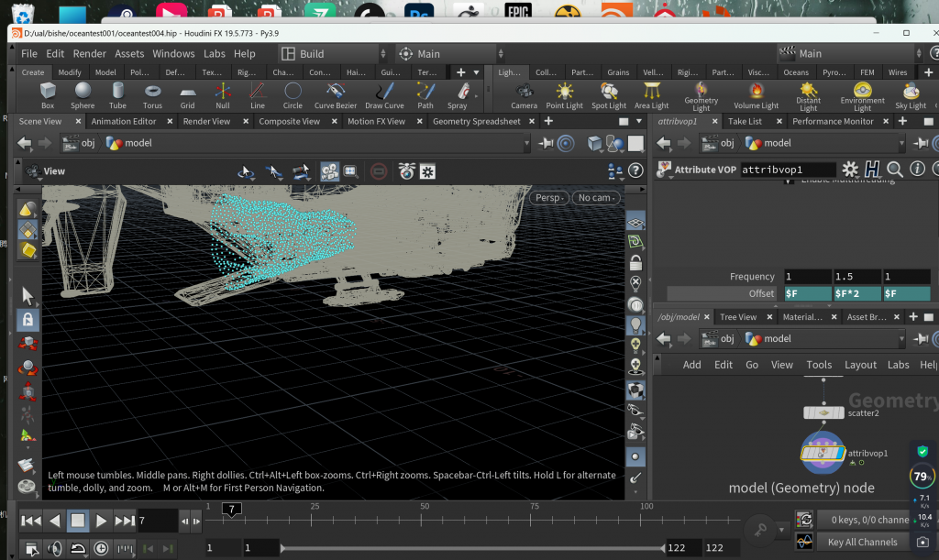Play the animation forward
The width and height of the screenshot is (939, 560).
tap(101, 521)
